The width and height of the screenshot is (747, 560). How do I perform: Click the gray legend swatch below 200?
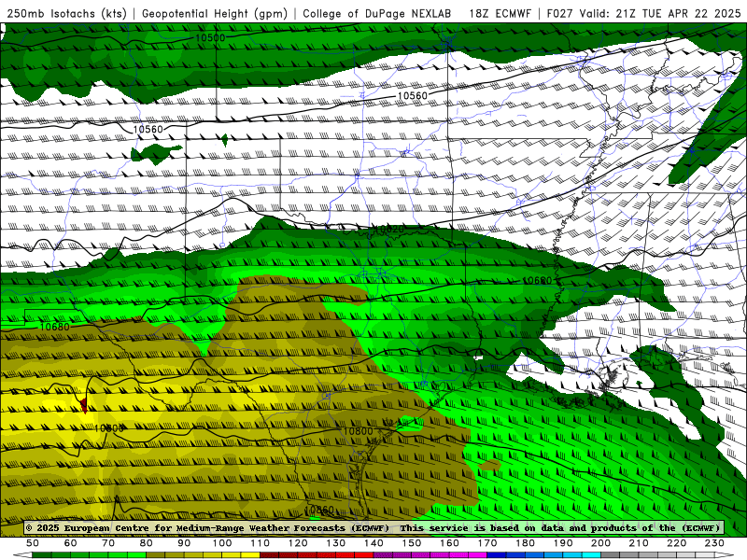point(610,555)
